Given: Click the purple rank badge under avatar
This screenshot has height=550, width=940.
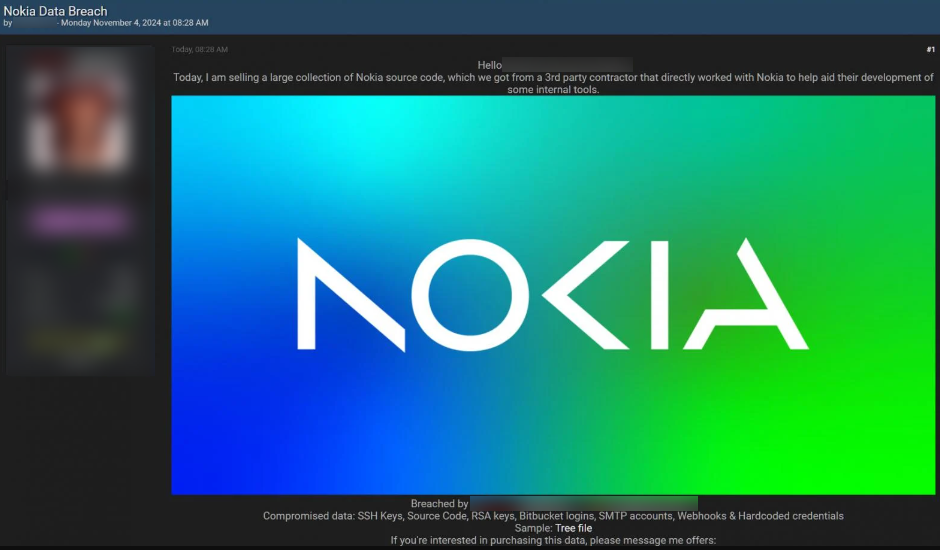Looking at the screenshot, I should pos(80,221).
